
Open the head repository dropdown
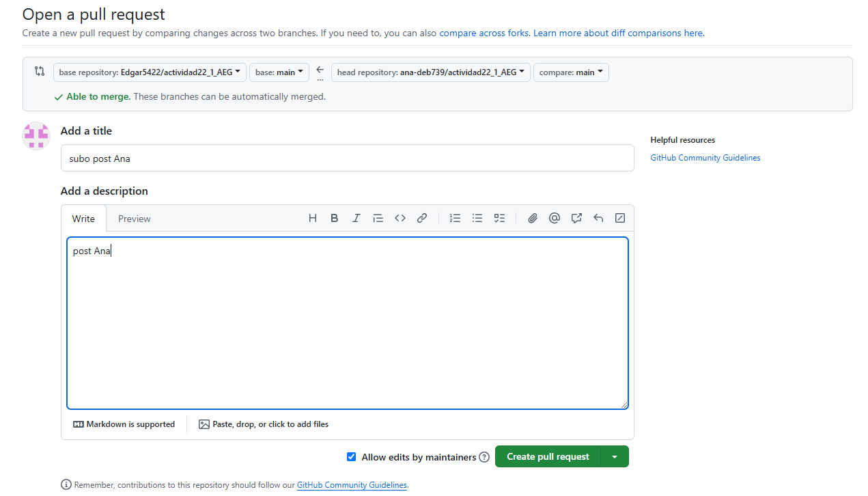click(x=430, y=72)
